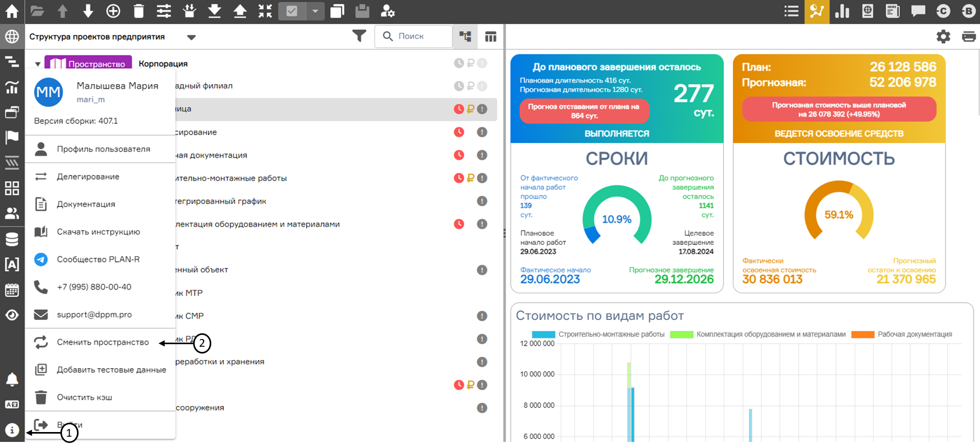The width and height of the screenshot is (980, 444).
Task: Open dropdown next to checkmark button
Action: tap(315, 11)
